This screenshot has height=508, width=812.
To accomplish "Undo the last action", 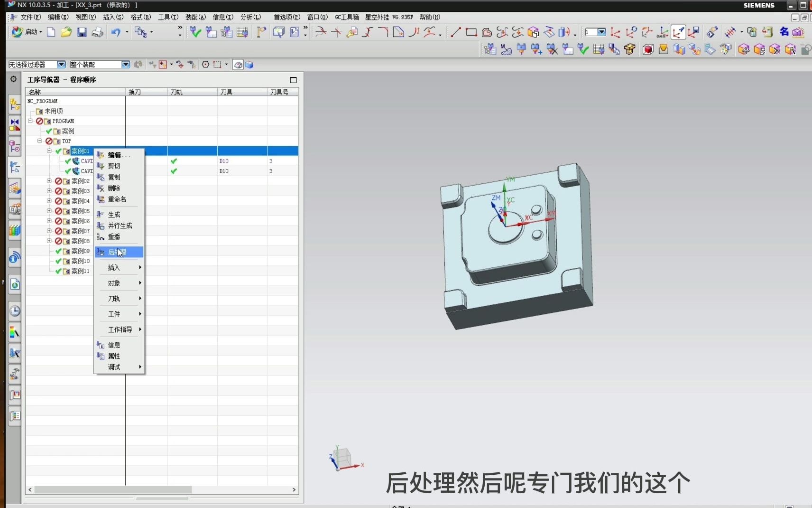I will click(x=115, y=32).
